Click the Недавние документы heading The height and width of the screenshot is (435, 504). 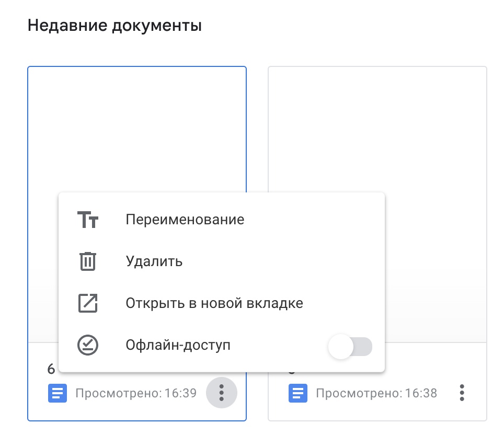point(114,25)
